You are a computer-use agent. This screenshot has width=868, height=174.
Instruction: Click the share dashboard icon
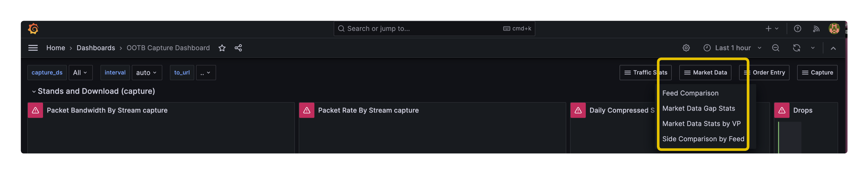[x=238, y=48]
